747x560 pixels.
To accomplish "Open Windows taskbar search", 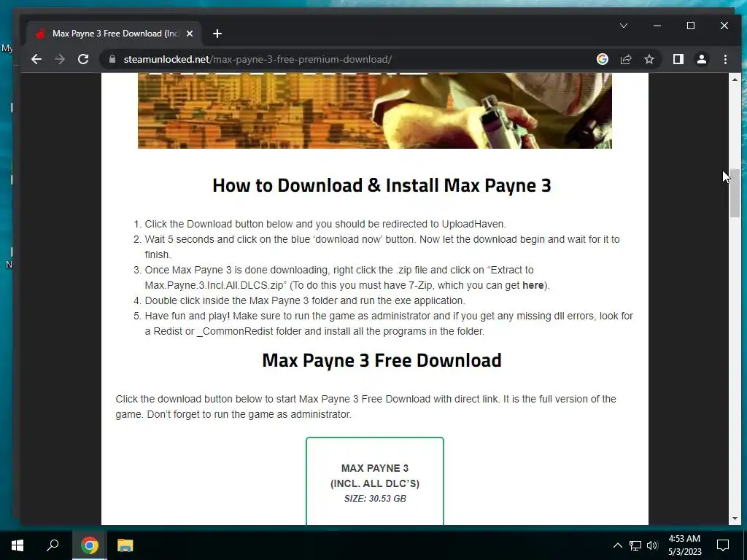I will pos(53,545).
